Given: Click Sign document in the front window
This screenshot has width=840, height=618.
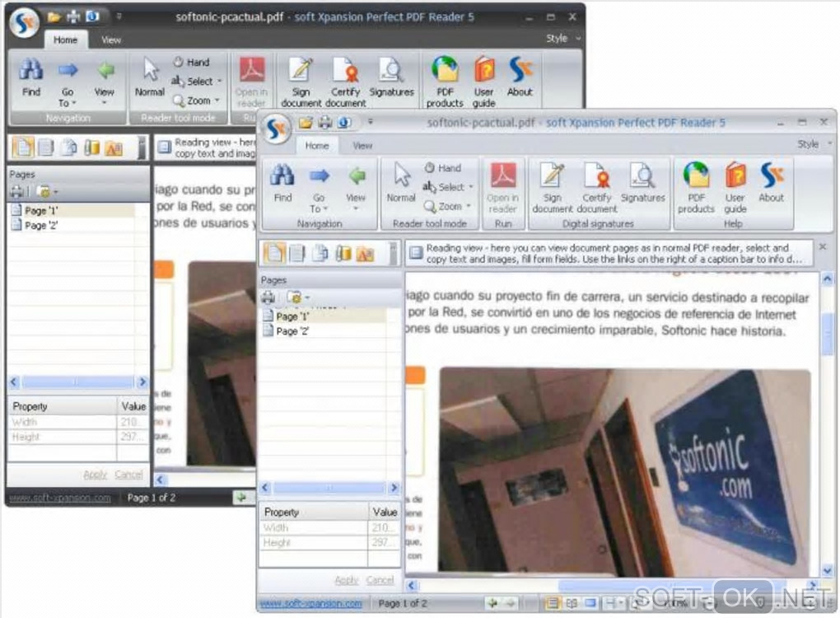Looking at the screenshot, I should (552, 190).
